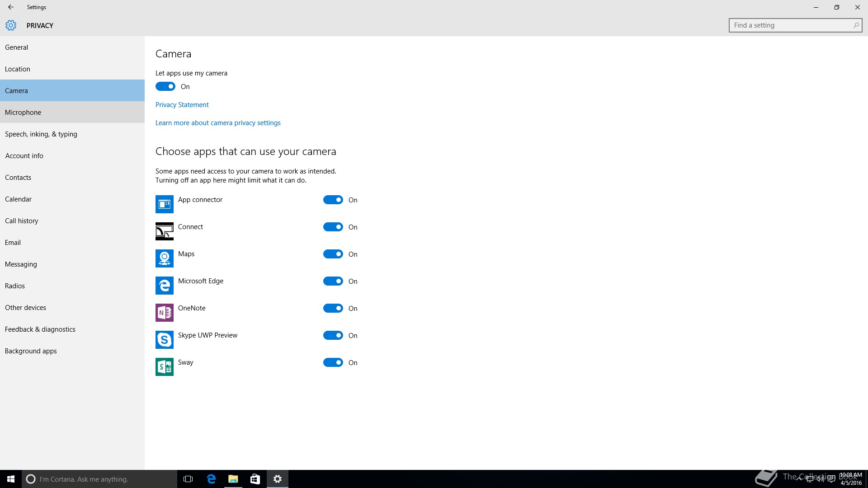
Task: Open Task View from the taskbar
Action: 188,479
